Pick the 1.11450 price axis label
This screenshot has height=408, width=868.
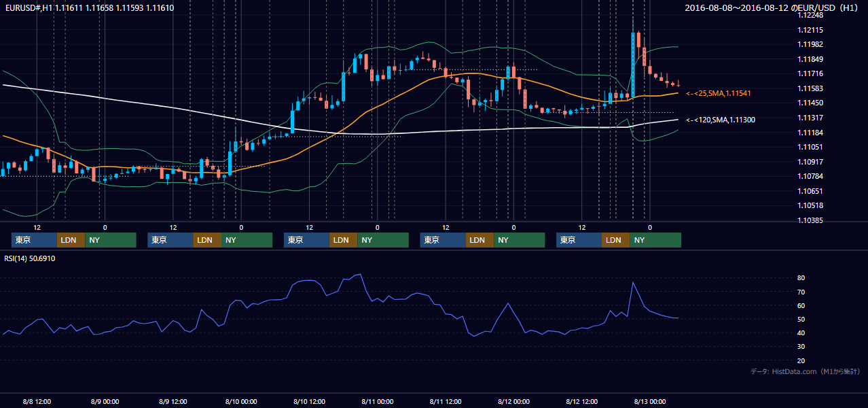click(x=811, y=103)
